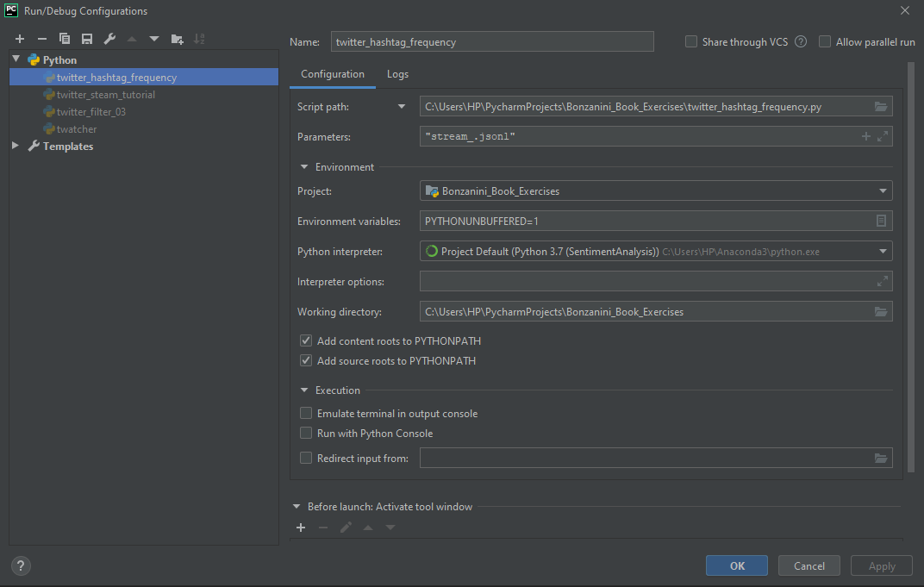Viewport: 924px width, 587px height.
Task: Click the Apply button
Action: pyautogui.click(x=882, y=565)
